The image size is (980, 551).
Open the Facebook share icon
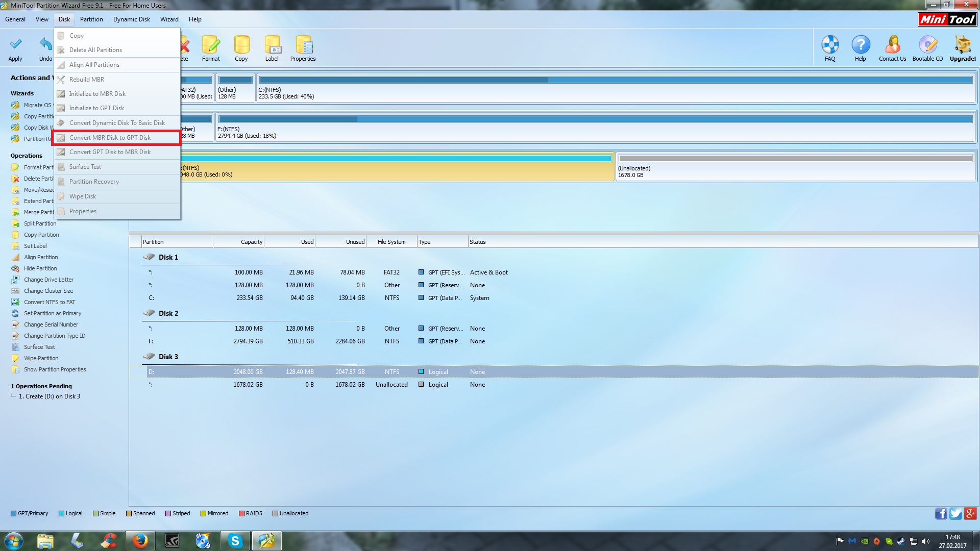point(940,514)
